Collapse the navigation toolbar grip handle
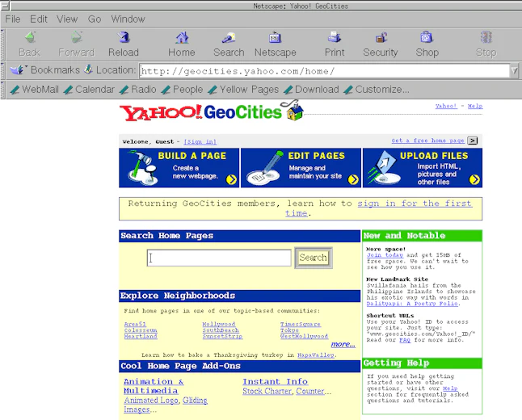Image resolution: width=522 pixels, height=420 pixels. click(x=2, y=45)
